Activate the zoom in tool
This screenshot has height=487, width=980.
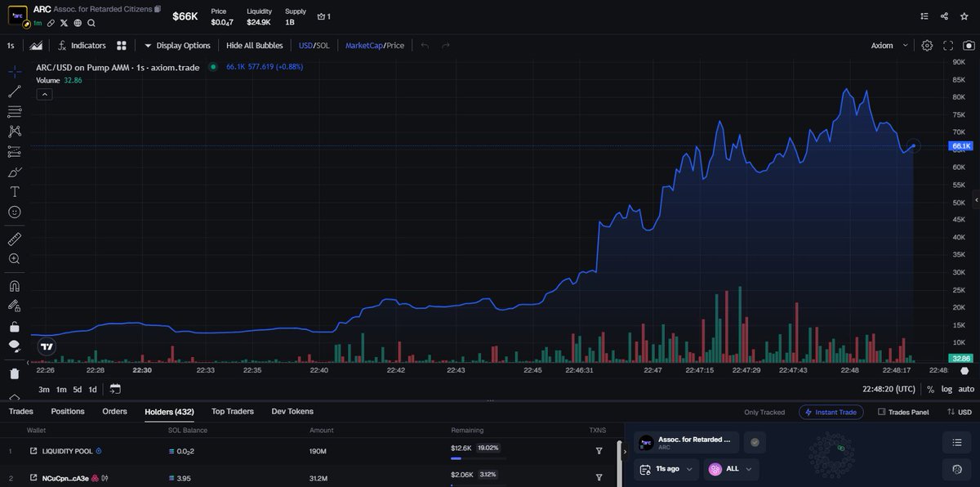point(15,259)
